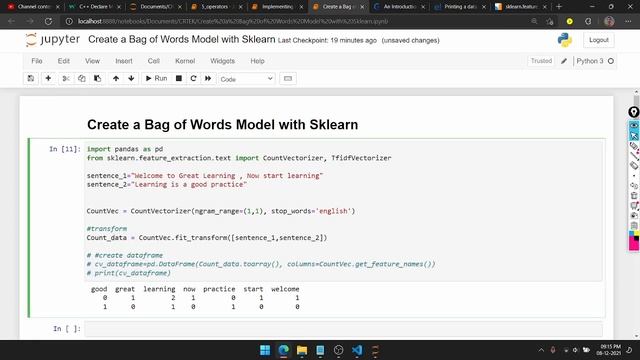Run the selected cell

pos(156,78)
